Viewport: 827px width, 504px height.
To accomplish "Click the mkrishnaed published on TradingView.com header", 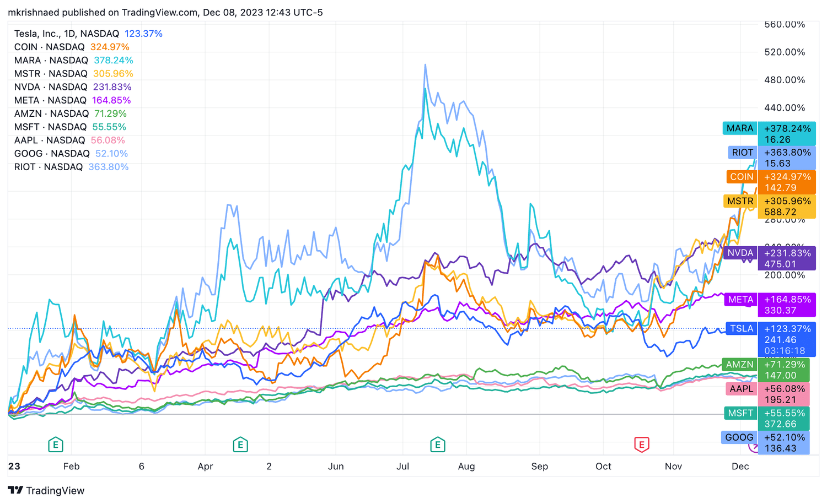I will point(165,12).
